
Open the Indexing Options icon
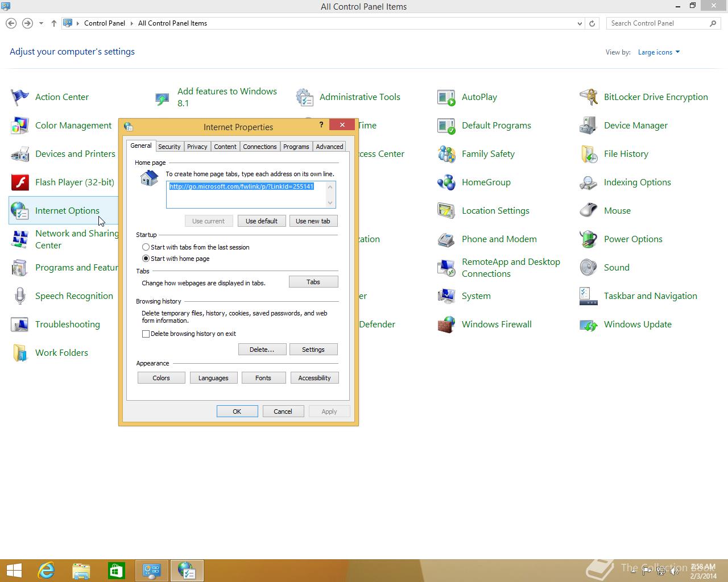pos(589,182)
